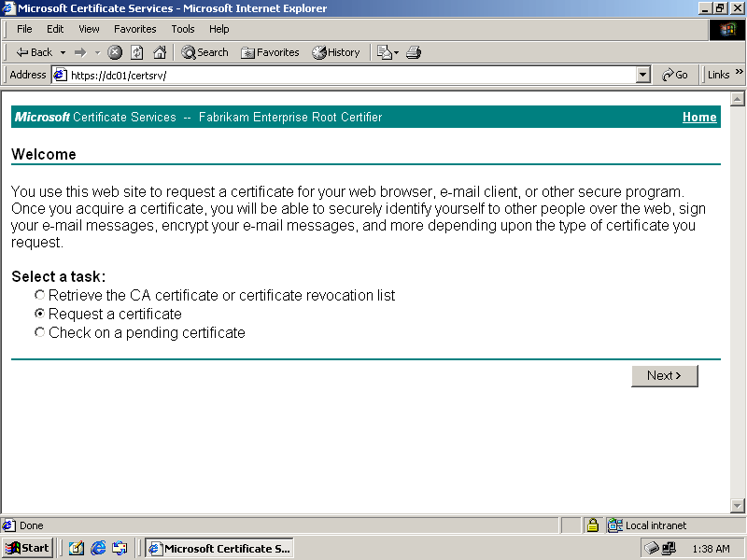Follow the Home link in banner
The width and height of the screenshot is (747, 560).
pyautogui.click(x=699, y=117)
